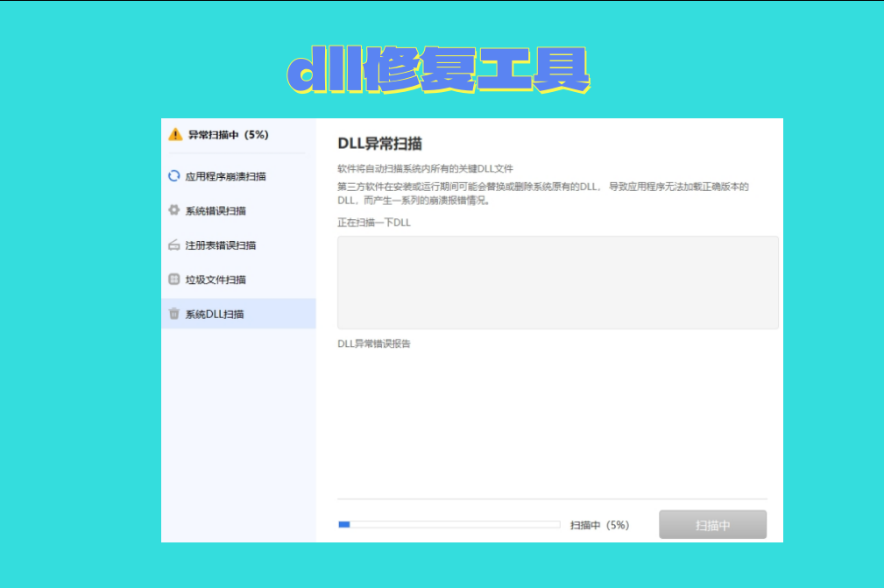This screenshot has width=884, height=588.
Task: Click the grid icon beside 垃圾文件扫描
Action: coord(174,279)
